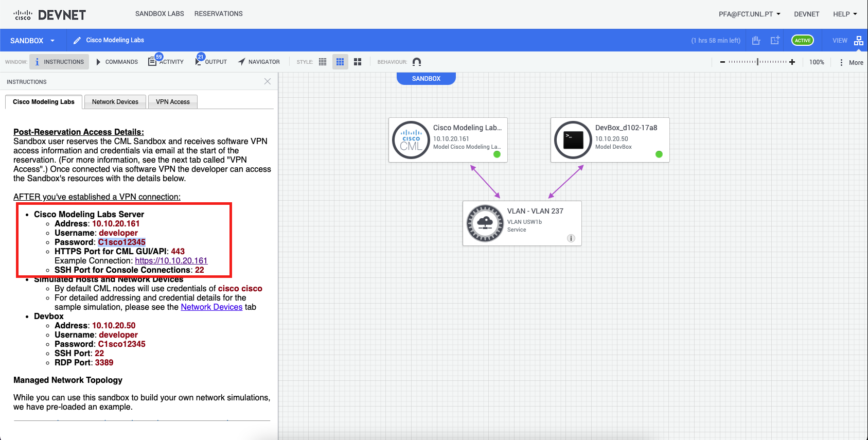Click the green ACTIVE status badge

coord(803,40)
